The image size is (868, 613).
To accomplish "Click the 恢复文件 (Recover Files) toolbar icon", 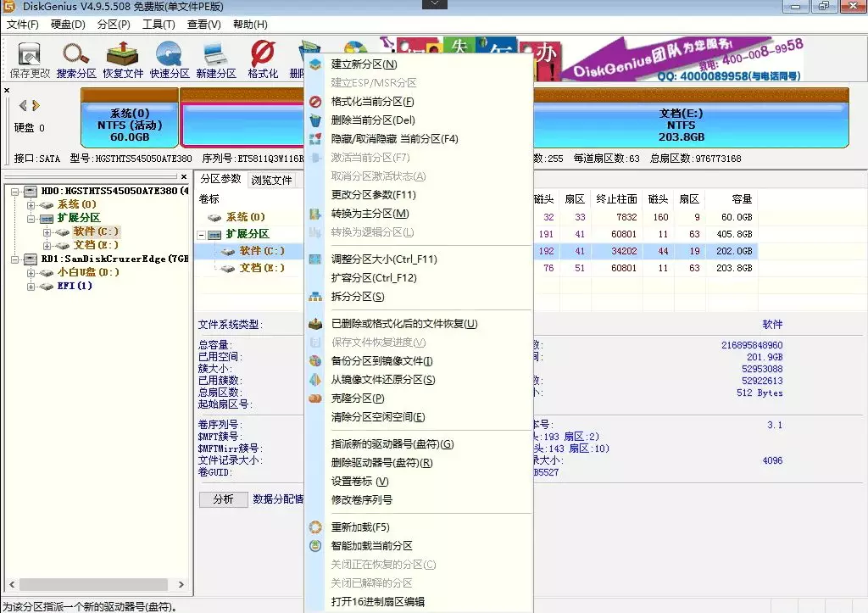I will (123, 59).
